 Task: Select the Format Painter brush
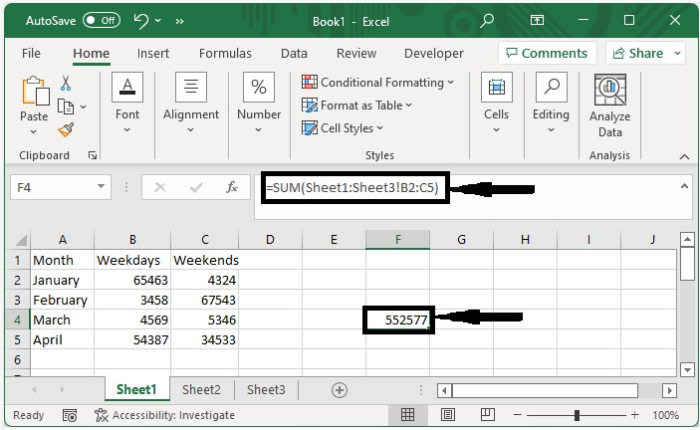coord(66,130)
